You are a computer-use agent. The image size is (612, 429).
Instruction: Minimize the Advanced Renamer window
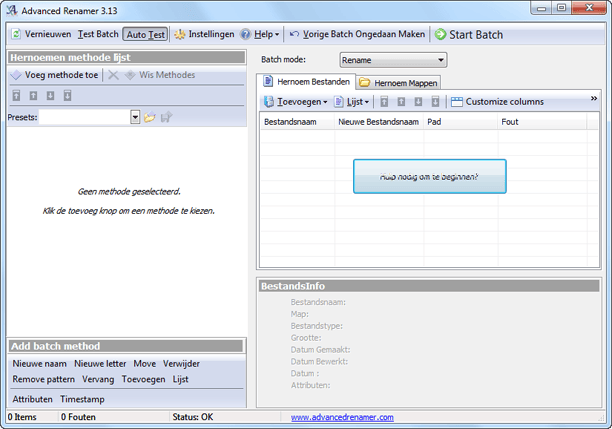pyautogui.click(x=541, y=8)
